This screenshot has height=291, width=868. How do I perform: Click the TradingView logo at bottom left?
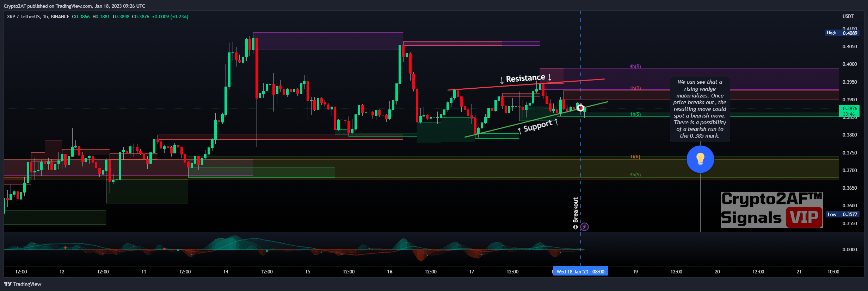click(x=23, y=284)
